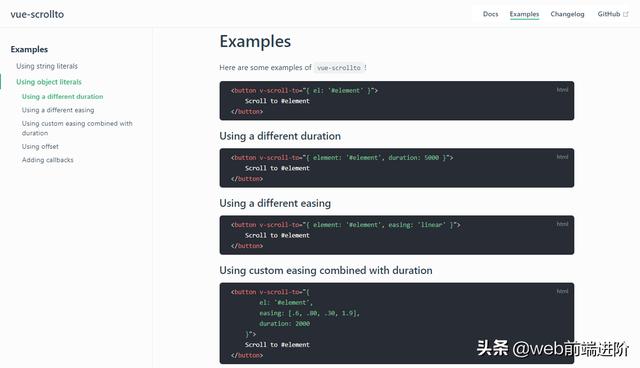The width and height of the screenshot is (640, 368).
Task: Open Using a different duration sidebar link
Action: click(x=62, y=97)
